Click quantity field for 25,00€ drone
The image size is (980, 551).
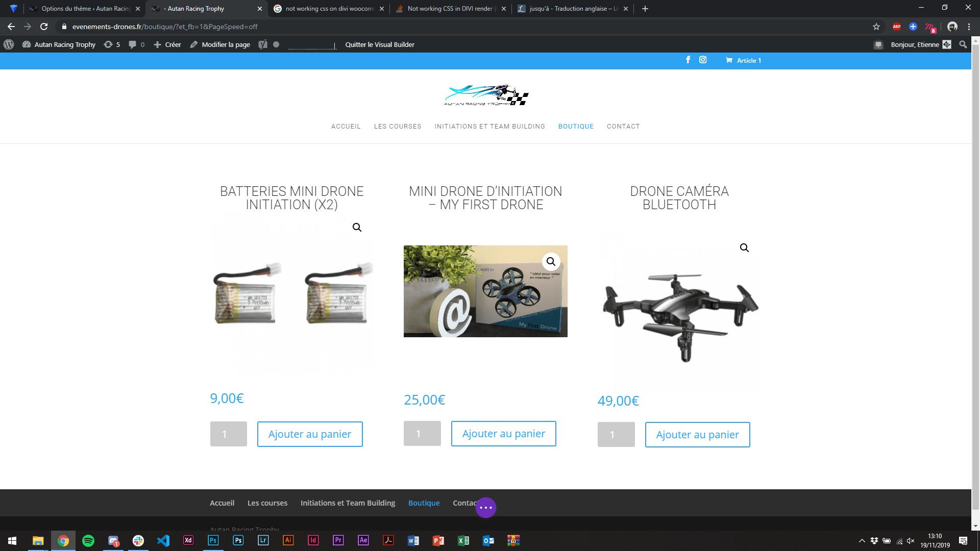pyautogui.click(x=422, y=434)
